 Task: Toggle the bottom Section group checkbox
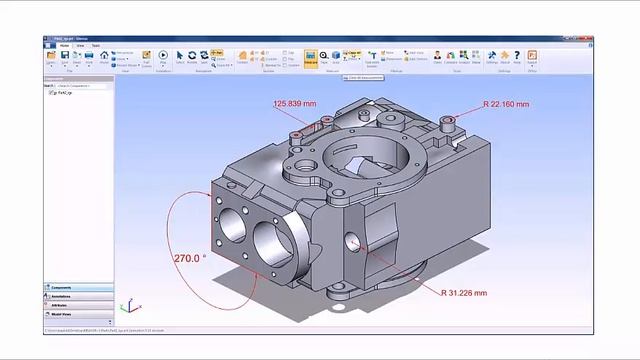pos(284,65)
